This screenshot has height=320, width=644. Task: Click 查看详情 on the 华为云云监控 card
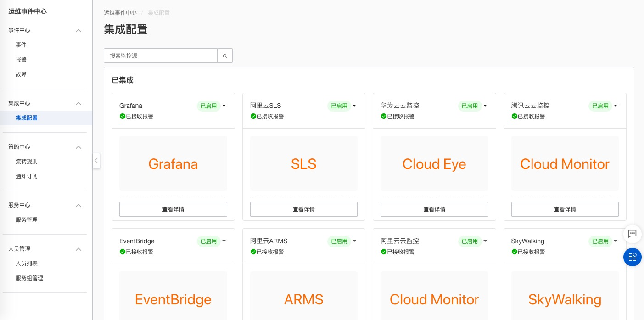tap(434, 209)
